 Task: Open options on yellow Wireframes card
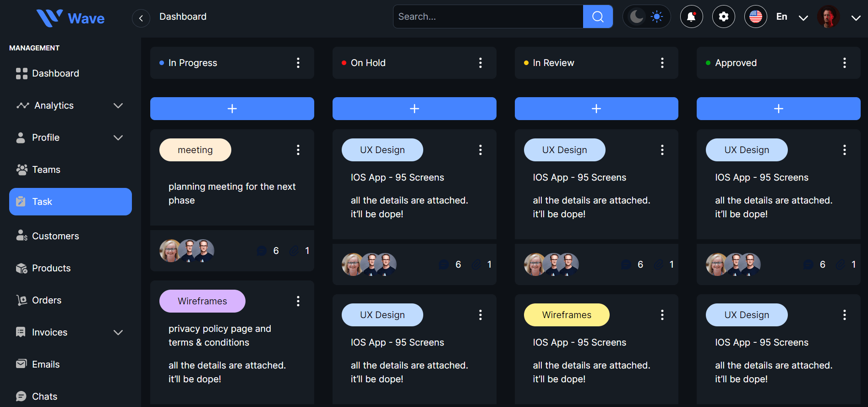(662, 315)
